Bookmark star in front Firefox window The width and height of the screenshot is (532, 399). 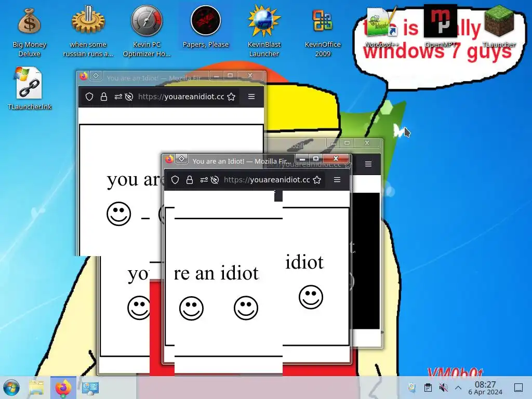[317, 180]
